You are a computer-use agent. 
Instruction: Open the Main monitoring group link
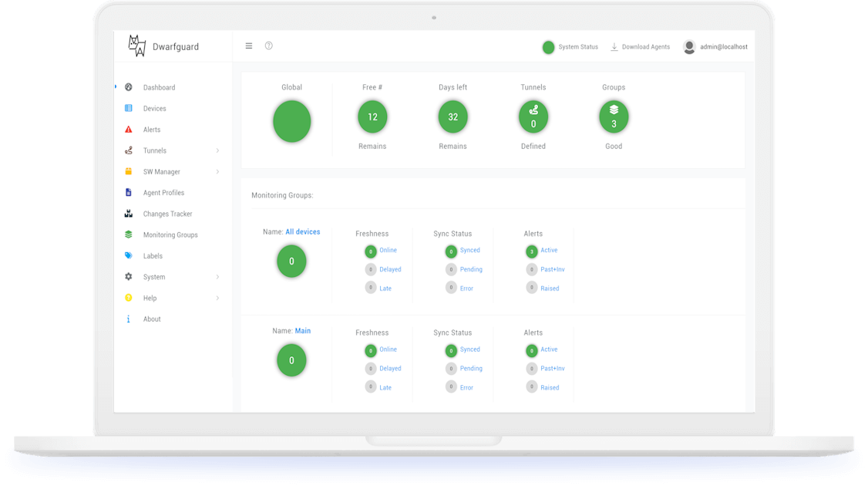pos(303,331)
